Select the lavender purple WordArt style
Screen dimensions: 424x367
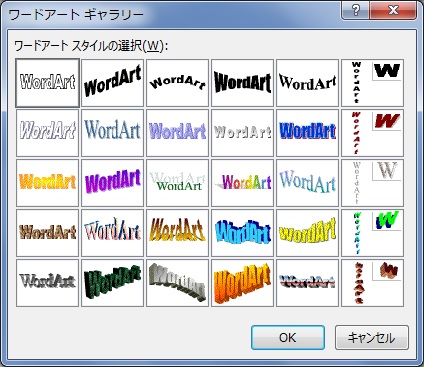(177, 133)
